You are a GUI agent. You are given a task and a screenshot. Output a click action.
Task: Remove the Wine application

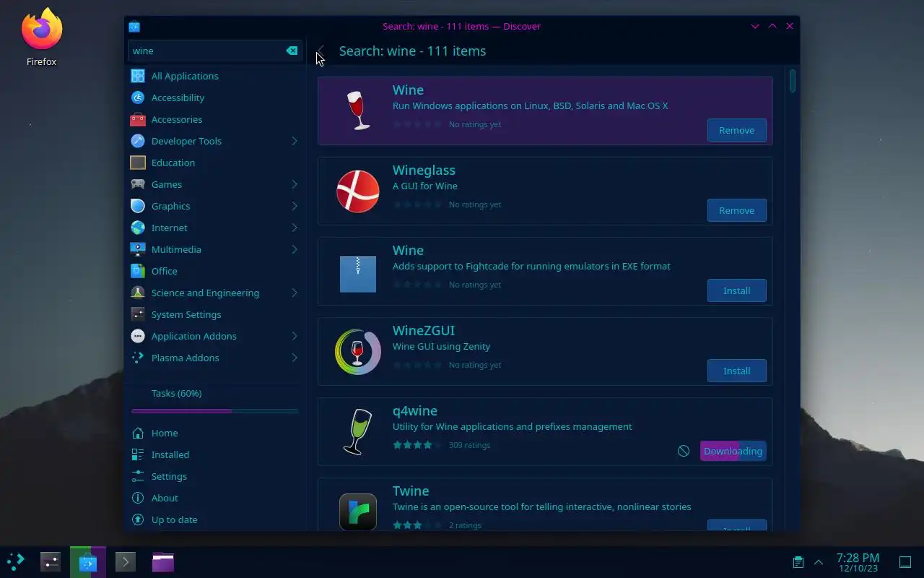[x=736, y=130]
